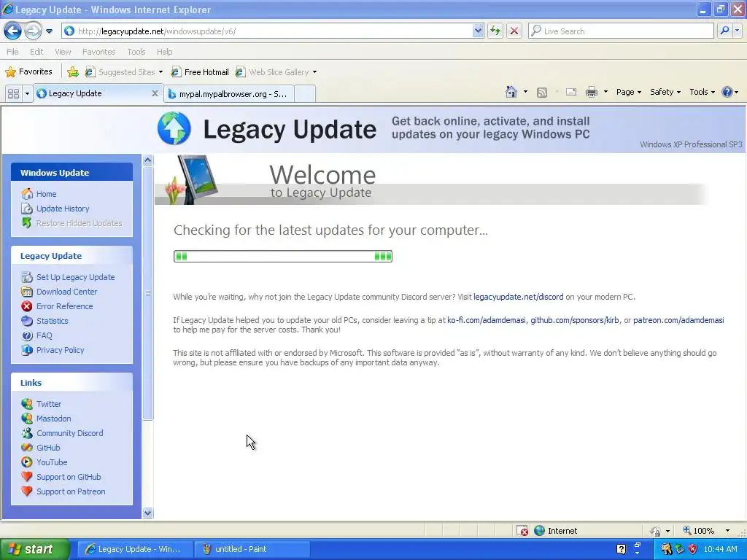Screen dimensions: 747x560
Task: Open the File menu
Action: point(13,52)
